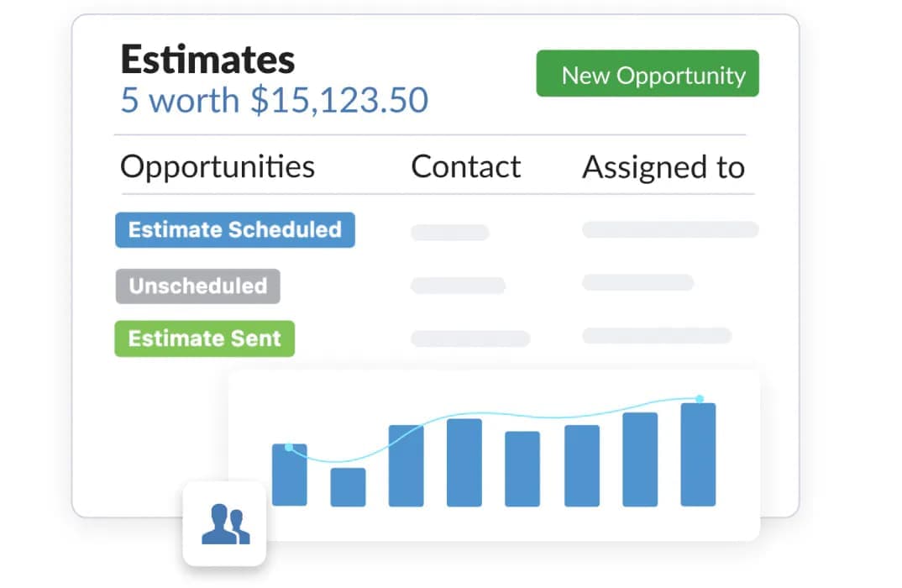Click the New Opportunity button
This screenshot has height=588, width=902.
click(x=647, y=74)
